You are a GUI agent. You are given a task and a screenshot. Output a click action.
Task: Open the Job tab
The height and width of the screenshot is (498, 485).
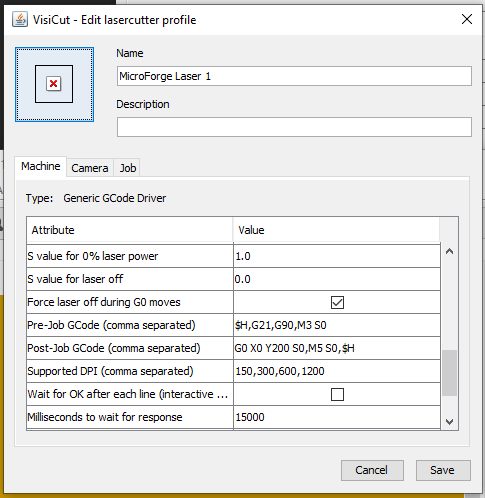128,168
